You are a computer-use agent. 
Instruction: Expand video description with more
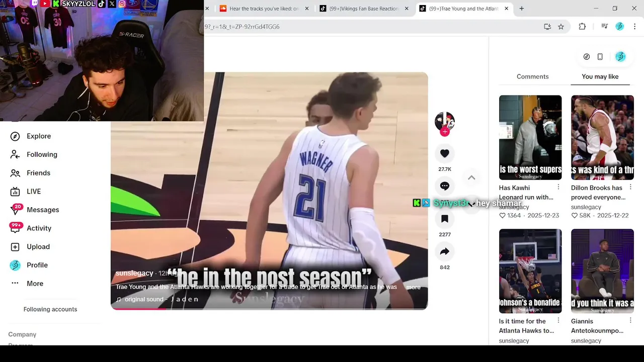click(413, 287)
